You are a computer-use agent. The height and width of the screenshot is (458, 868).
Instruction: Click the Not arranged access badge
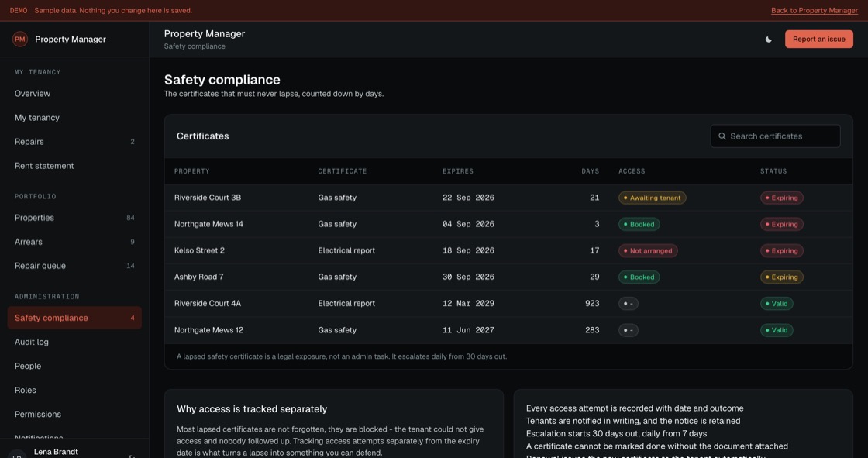click(648, 251)
